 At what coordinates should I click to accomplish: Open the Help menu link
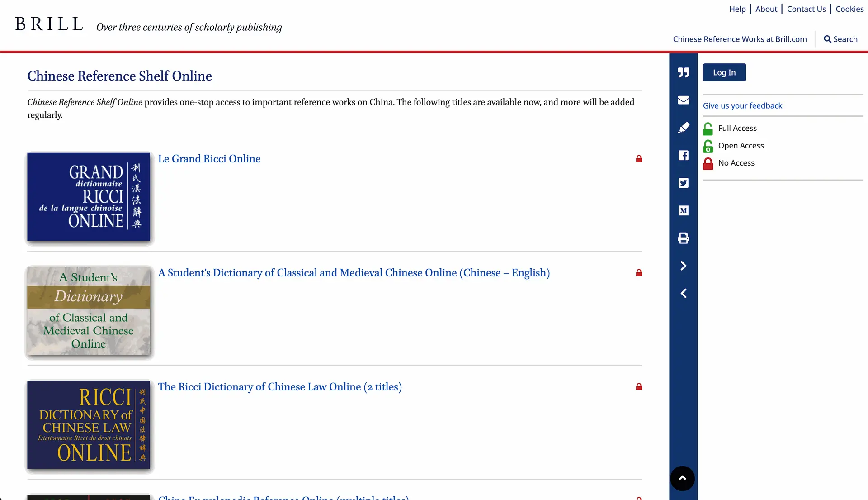(x=737, y=9)
